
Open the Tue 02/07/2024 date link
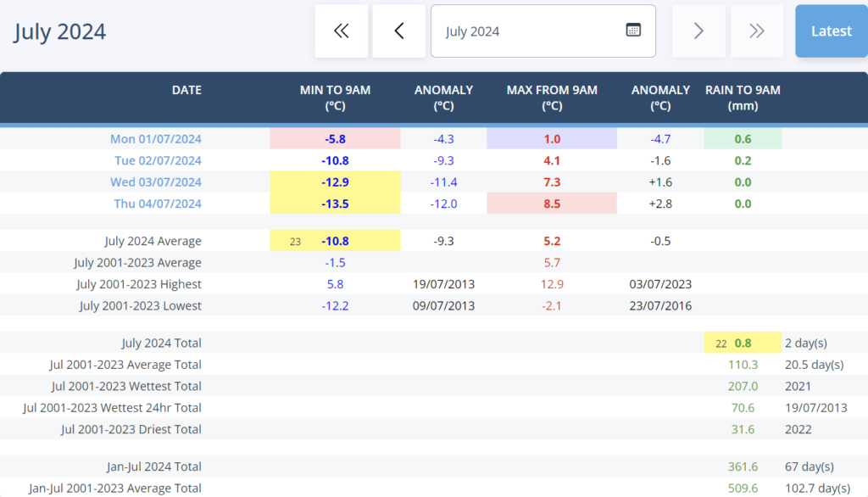[158, 160]
